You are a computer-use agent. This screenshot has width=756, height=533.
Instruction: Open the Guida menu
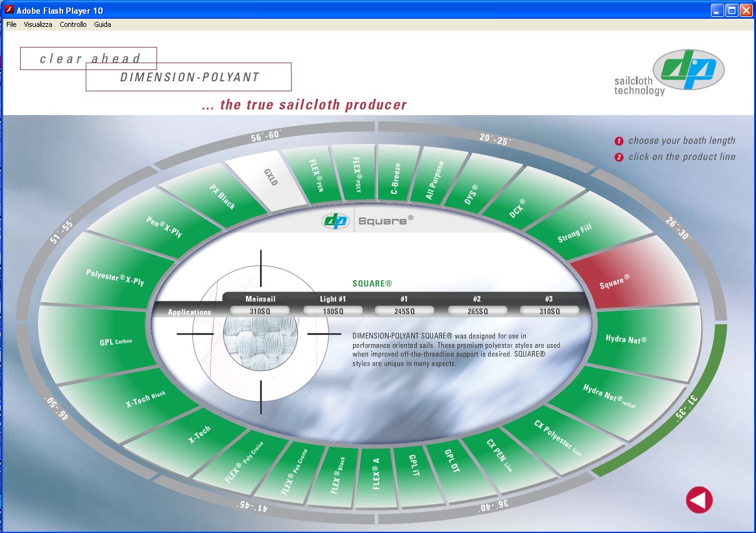point(103,24)
